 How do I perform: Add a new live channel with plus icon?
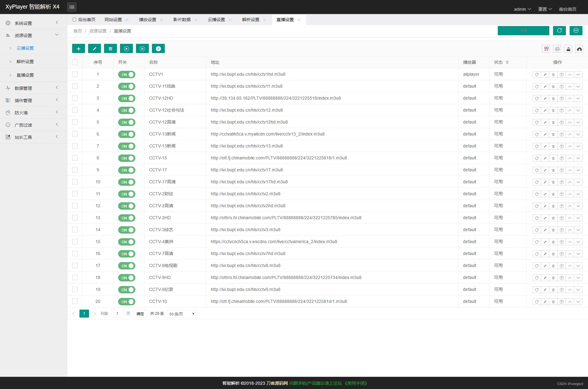pyautogui.click(x=79, y=48)
